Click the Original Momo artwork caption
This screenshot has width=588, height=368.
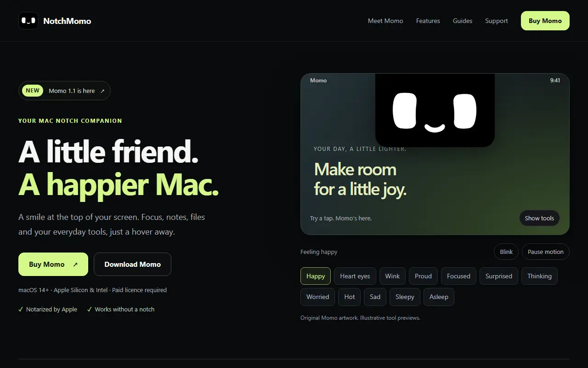(x=360, y=317)
